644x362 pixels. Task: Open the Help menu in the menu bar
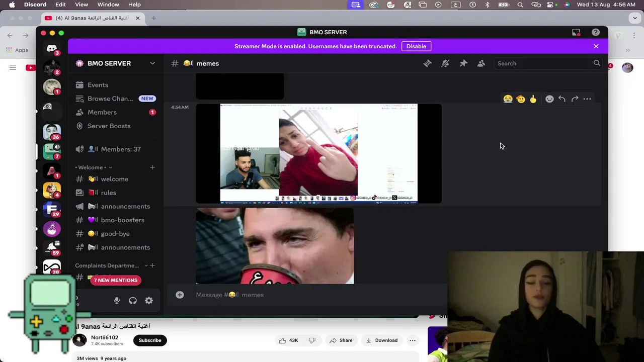click(x=134, y=5)
